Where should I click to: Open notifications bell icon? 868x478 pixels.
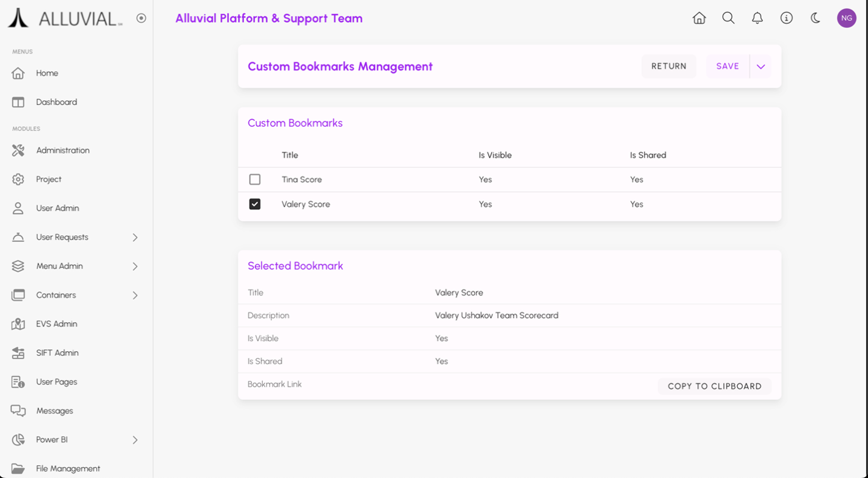pos(758,18)
